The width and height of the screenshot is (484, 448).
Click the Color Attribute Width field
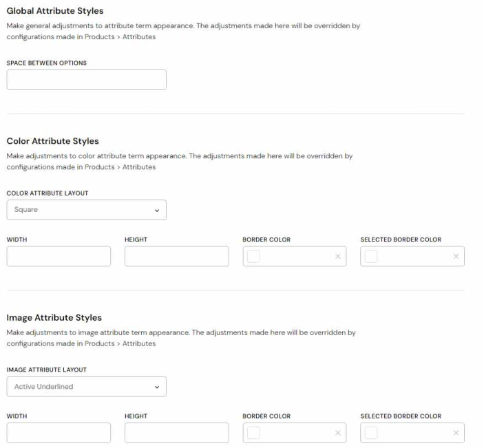(x=59, y=257)
